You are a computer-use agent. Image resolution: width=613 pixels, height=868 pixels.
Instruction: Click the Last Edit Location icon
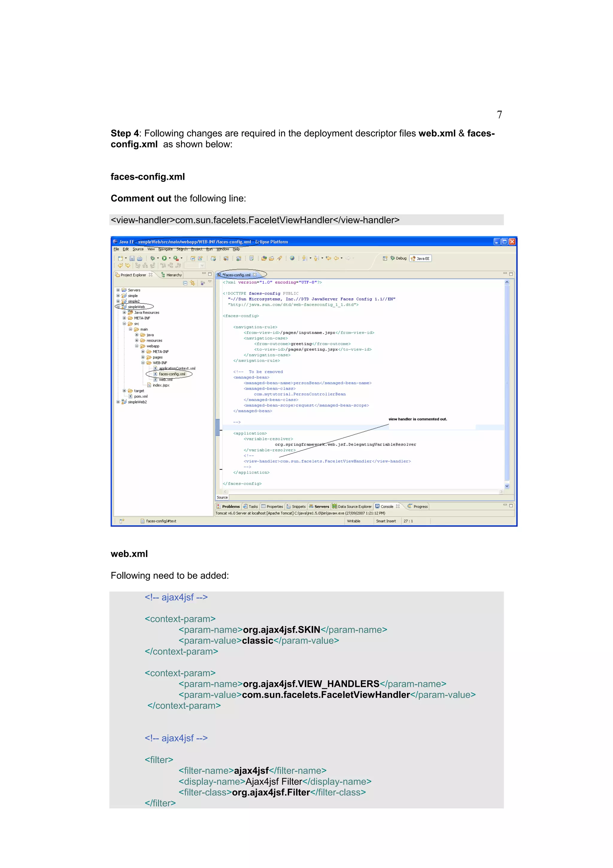(x=328, y=258)
